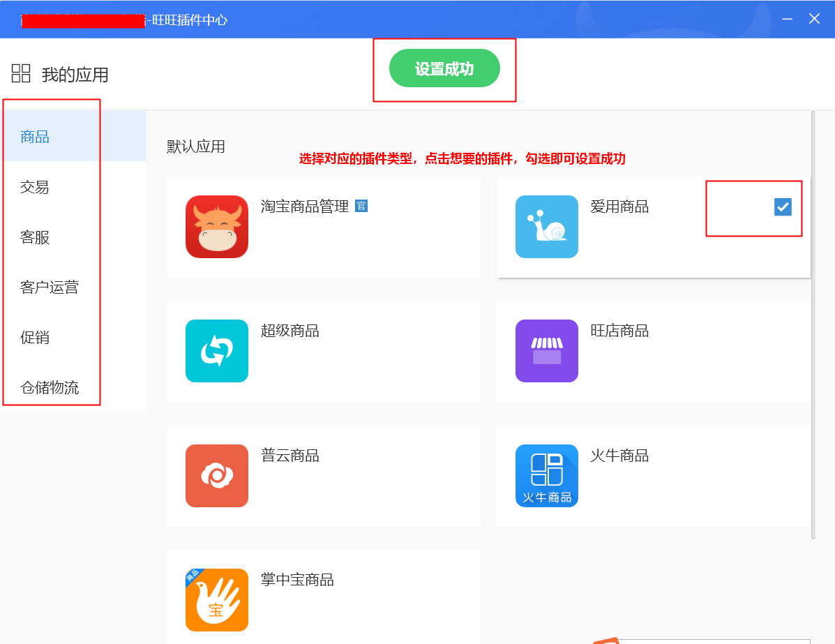Switch to the 商品 category tab

(x=35, y=137)
